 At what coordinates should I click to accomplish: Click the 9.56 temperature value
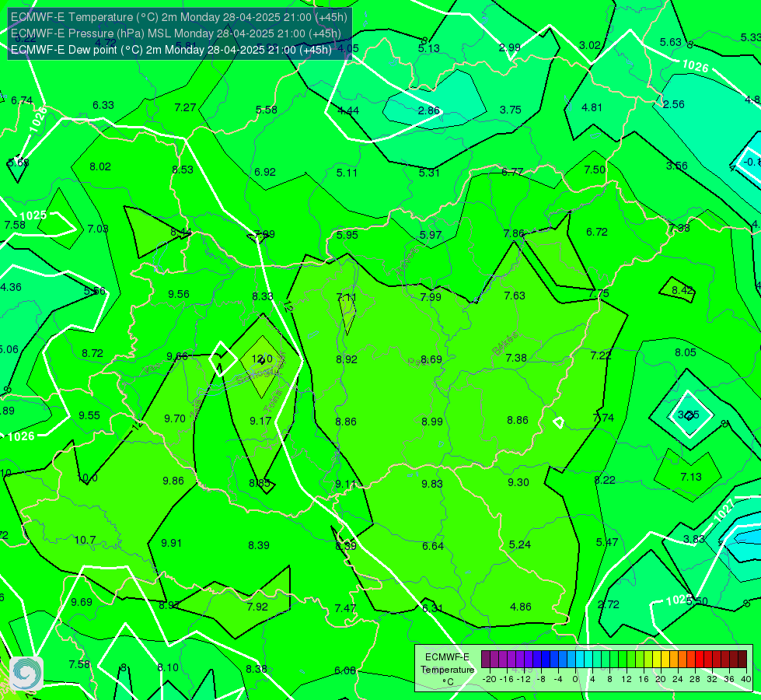(179, 294)
